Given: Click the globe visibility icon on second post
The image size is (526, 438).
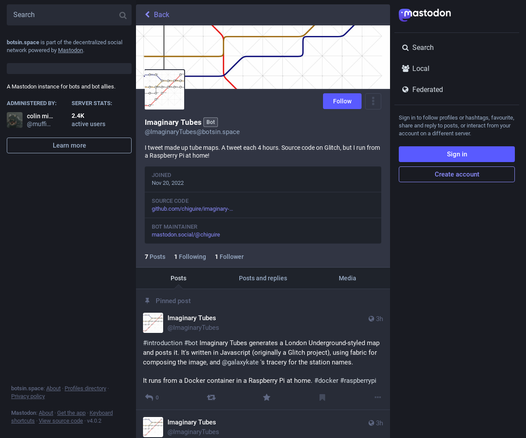Looking at the screenshot, I should 371,423.
